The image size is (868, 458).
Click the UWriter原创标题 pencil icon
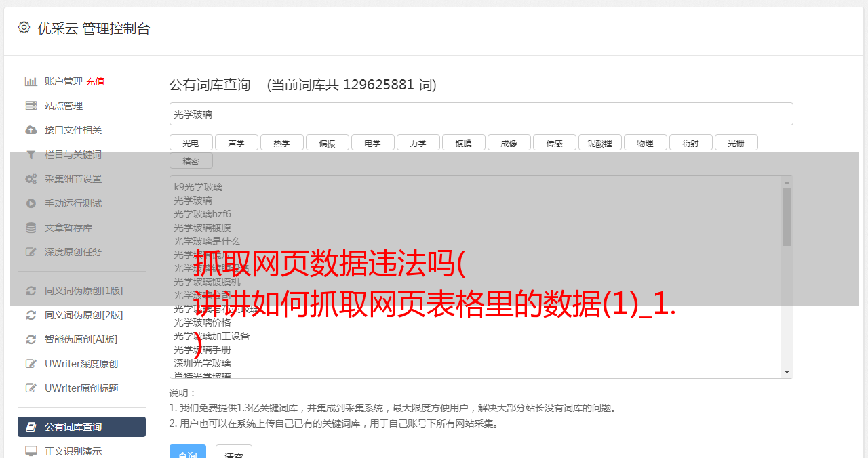(x=31, y=388)
